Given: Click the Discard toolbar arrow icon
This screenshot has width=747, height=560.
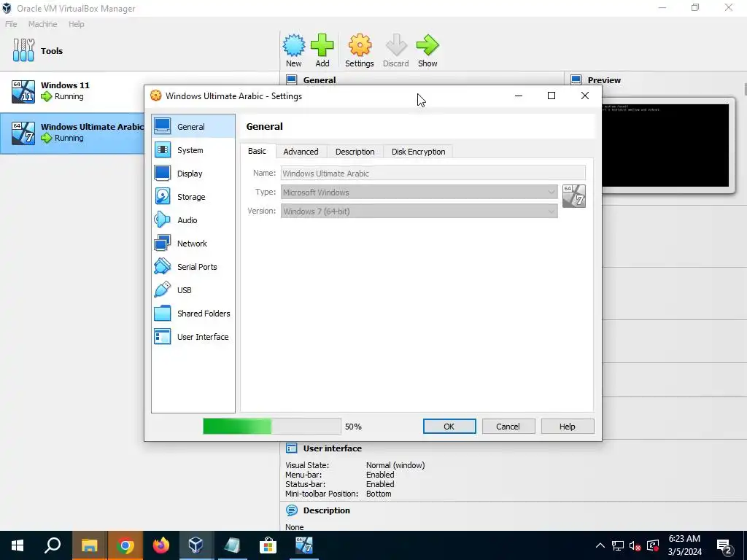Looking at the screenshot, I should (x=396, y=45).
